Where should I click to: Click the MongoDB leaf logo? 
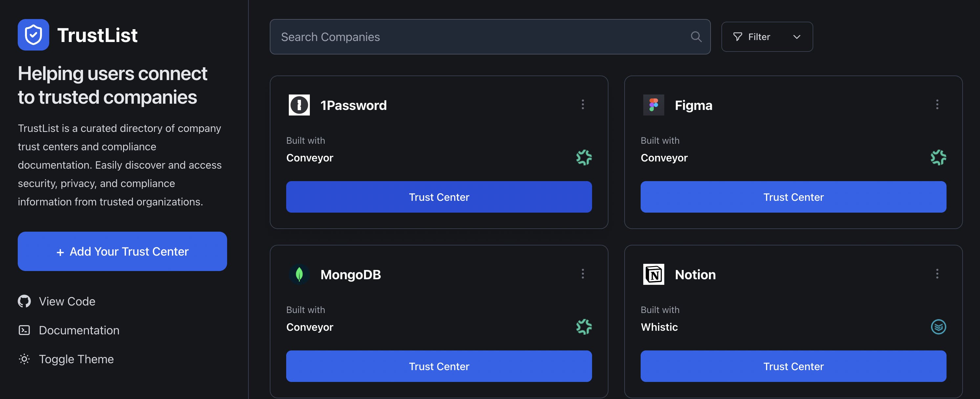299,274
